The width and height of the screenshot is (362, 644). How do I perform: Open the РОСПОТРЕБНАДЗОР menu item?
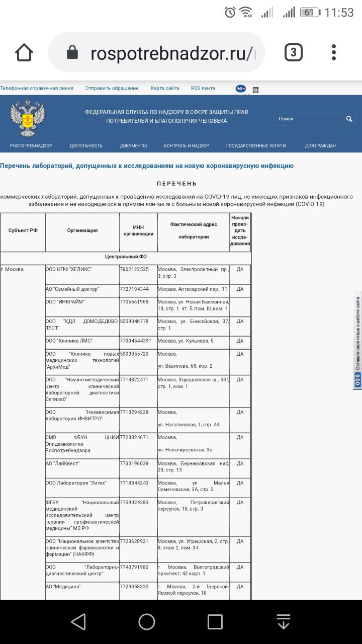coord(31,146)
